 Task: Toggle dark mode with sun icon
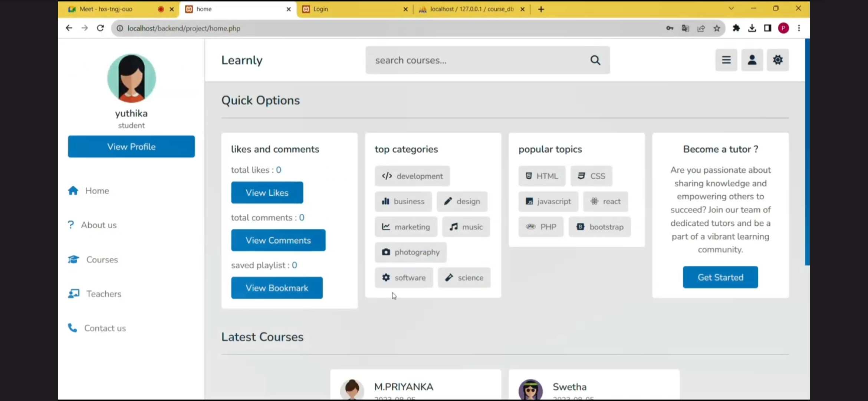coord(777,60)
